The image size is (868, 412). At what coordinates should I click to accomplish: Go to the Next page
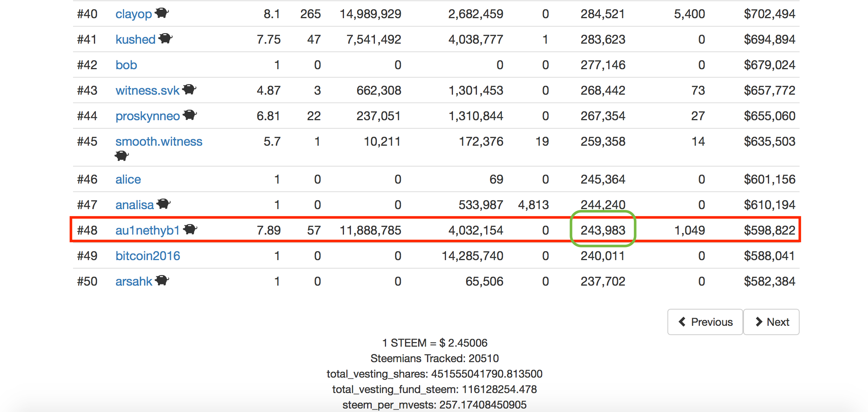point(771,322)
